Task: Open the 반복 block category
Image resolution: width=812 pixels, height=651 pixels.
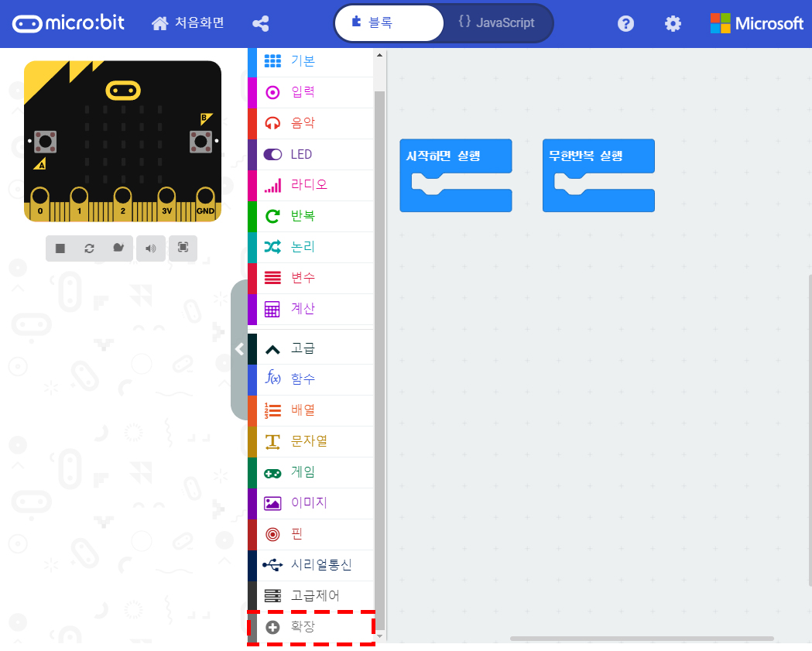Action: [310, 216]
